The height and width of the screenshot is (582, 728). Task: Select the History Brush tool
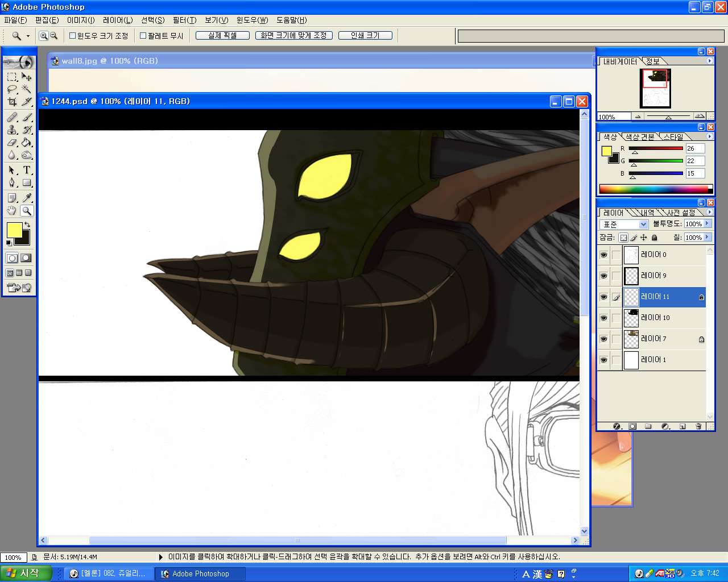click(x=27, y=130)
